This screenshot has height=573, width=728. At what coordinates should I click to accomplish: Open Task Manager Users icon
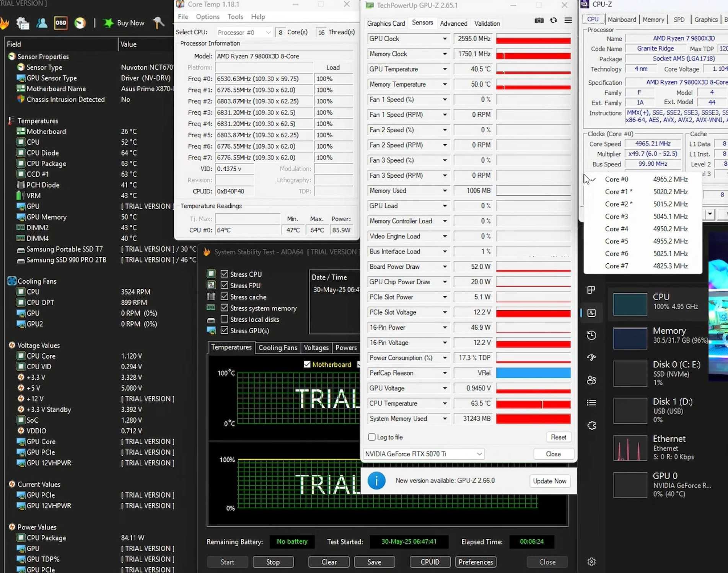point(591,380)
